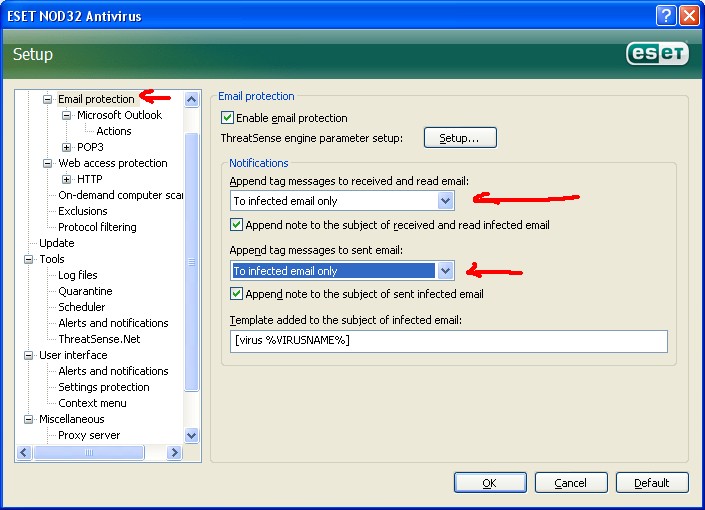Collapse the Microsoft Outlook tree node
Screen dimensions: 705x510
click(66, 115)
